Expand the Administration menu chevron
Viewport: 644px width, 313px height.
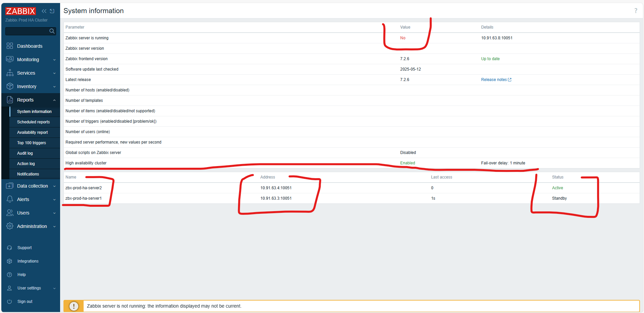tap(54, 227)
